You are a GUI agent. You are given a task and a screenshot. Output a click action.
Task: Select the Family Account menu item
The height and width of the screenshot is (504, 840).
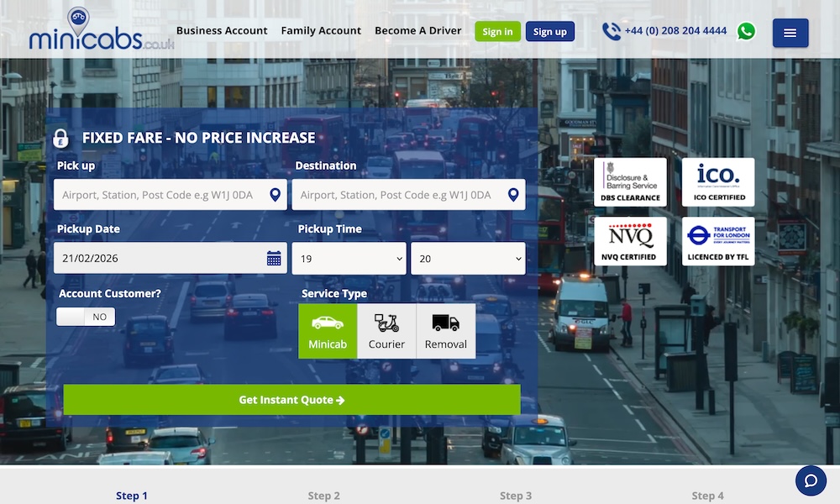point(321,30)
